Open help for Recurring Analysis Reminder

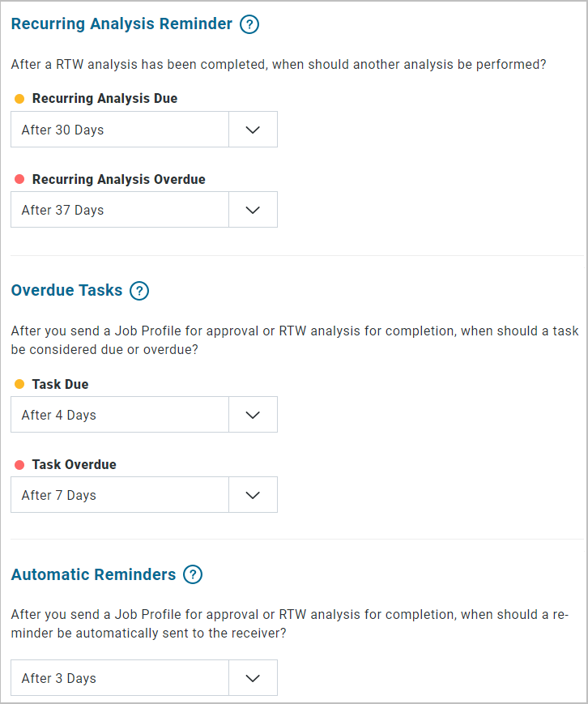[249, 24]
